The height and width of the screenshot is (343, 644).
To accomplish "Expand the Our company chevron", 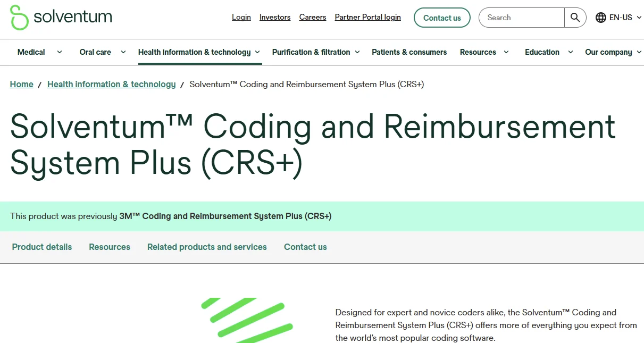I will coord(639,52).
